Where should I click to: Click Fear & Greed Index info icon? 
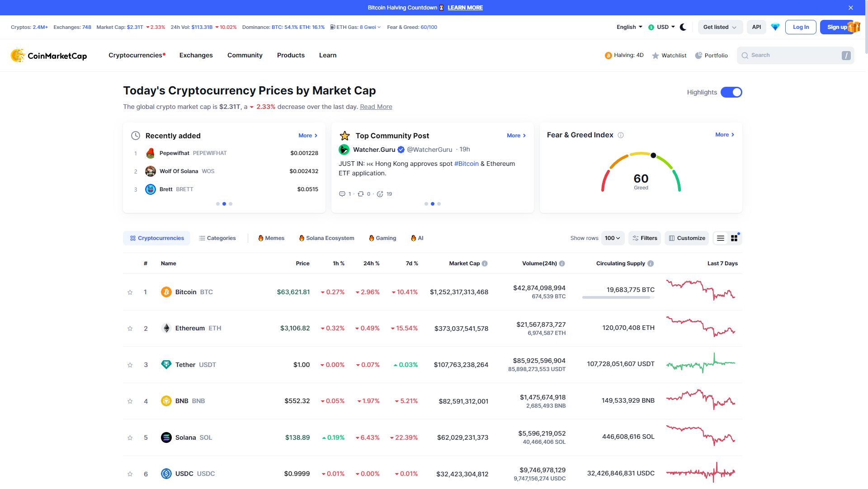point(621,135)
